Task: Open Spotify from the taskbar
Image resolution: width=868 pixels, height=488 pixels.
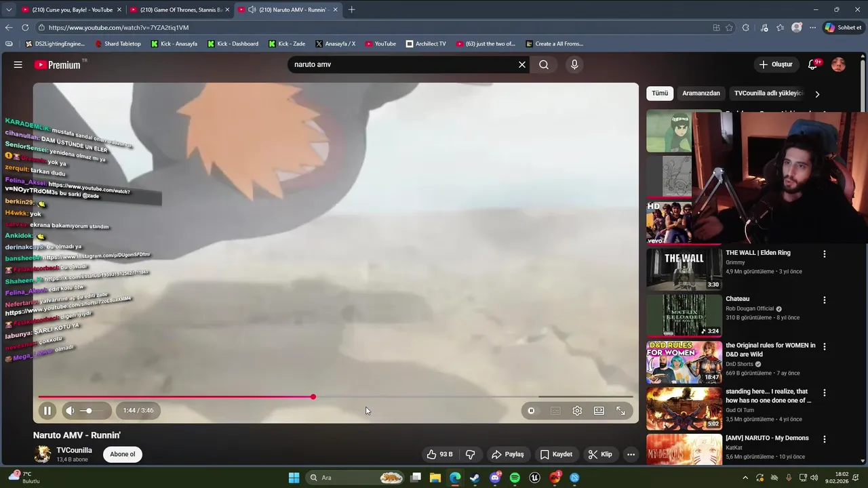Action: [x=515, y=478]
